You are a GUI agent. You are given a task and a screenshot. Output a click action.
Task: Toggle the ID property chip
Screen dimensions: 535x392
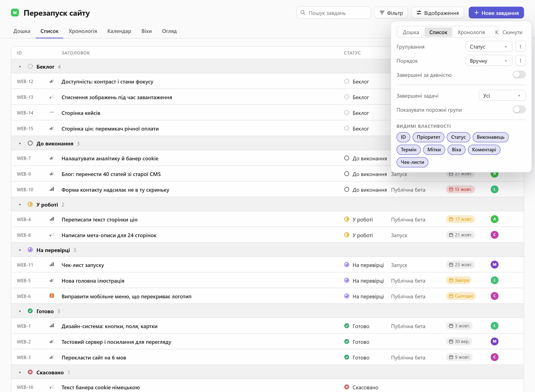tap(403, 137)
